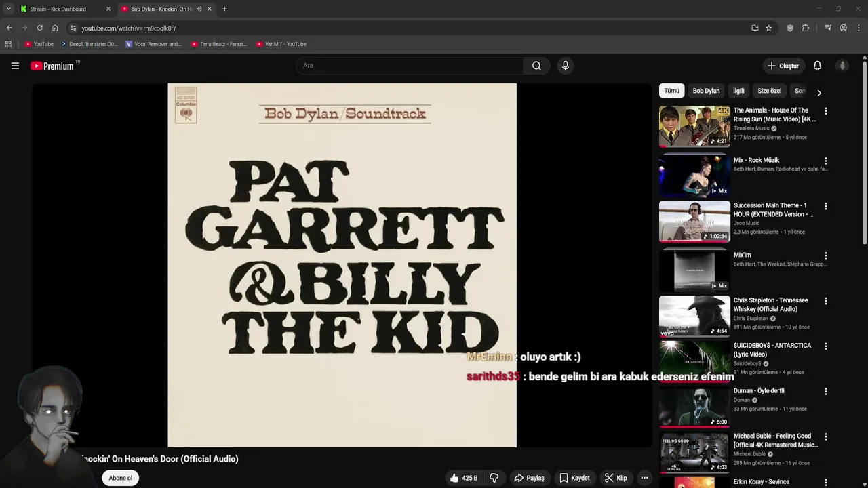
Task: Click the Klip clip button
Action: [616, 478]
